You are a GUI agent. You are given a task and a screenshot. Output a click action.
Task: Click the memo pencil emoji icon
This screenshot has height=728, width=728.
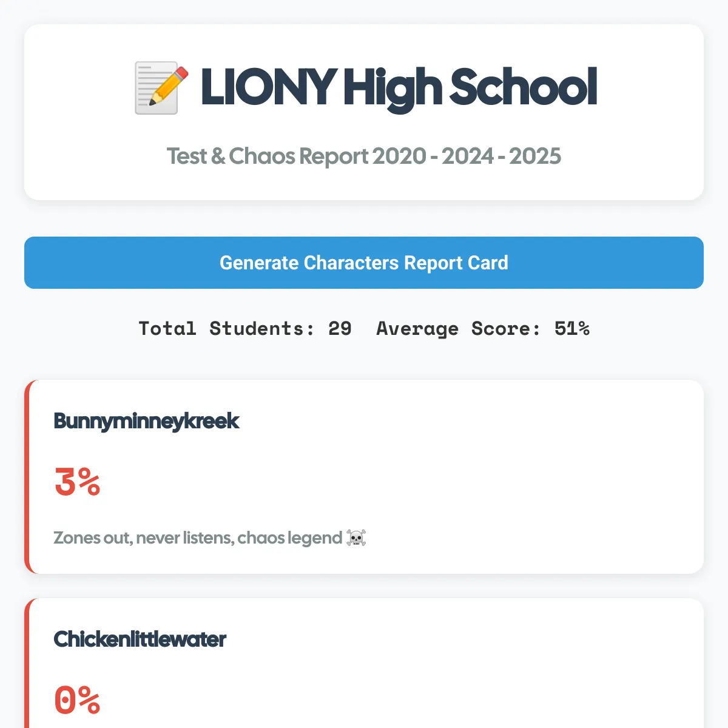click(x=161, y=88)
